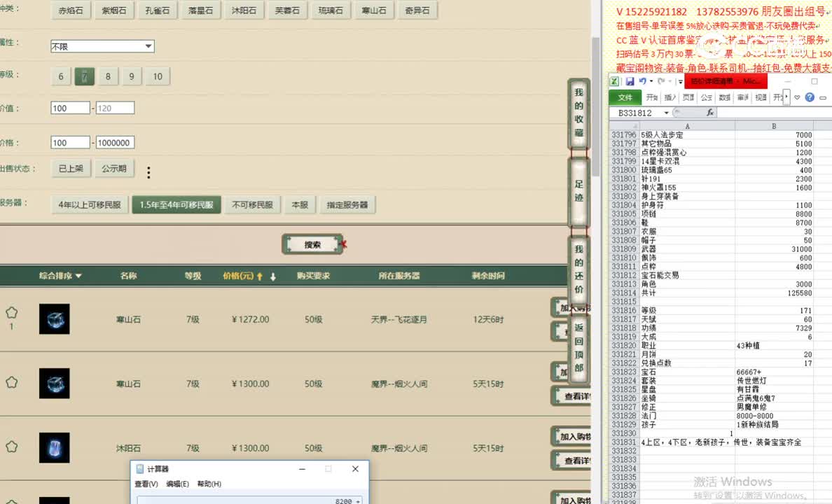
Task: Choose level 6 filter
Action: tap(61, 76)
